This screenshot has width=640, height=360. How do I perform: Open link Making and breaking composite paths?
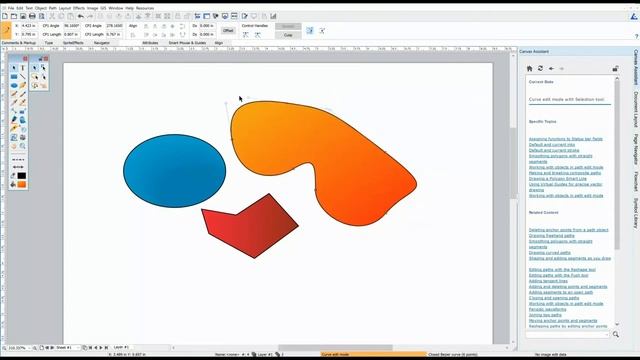pyautogui.click(x=565, y=173)
